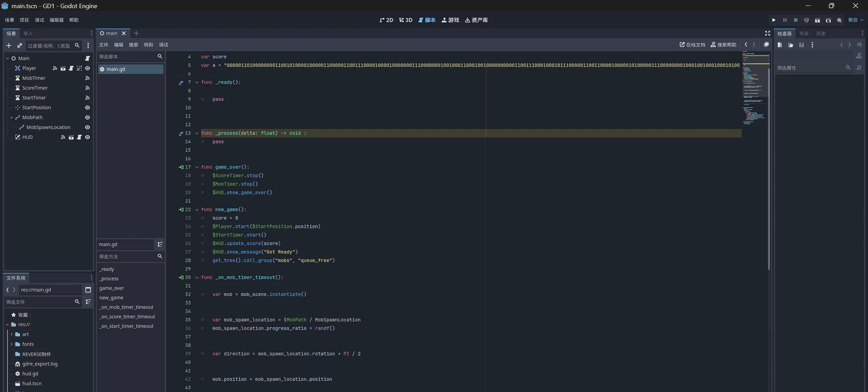Toggle visibility of the HUD node

tap(87, 137)
